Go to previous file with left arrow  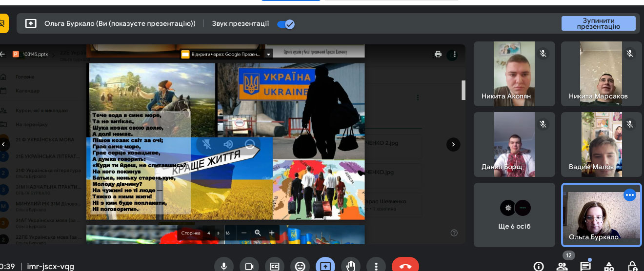tap(4, 144)
